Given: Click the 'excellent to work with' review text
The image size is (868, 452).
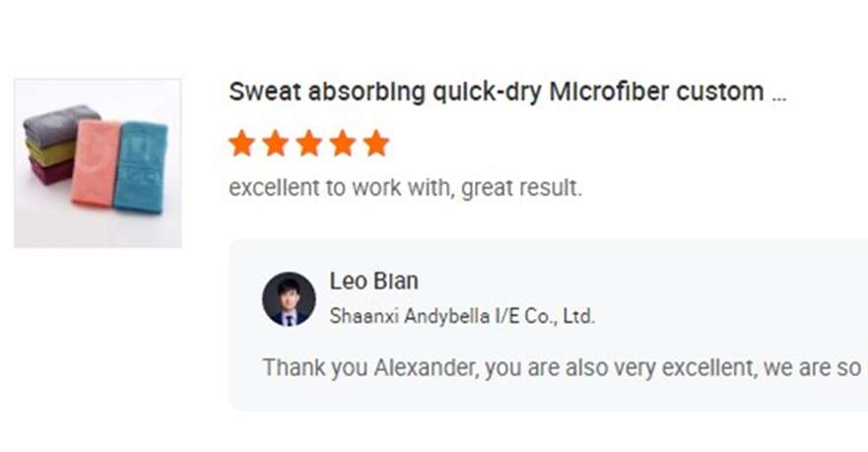Looking at the screenshot, I should (405, 188).
